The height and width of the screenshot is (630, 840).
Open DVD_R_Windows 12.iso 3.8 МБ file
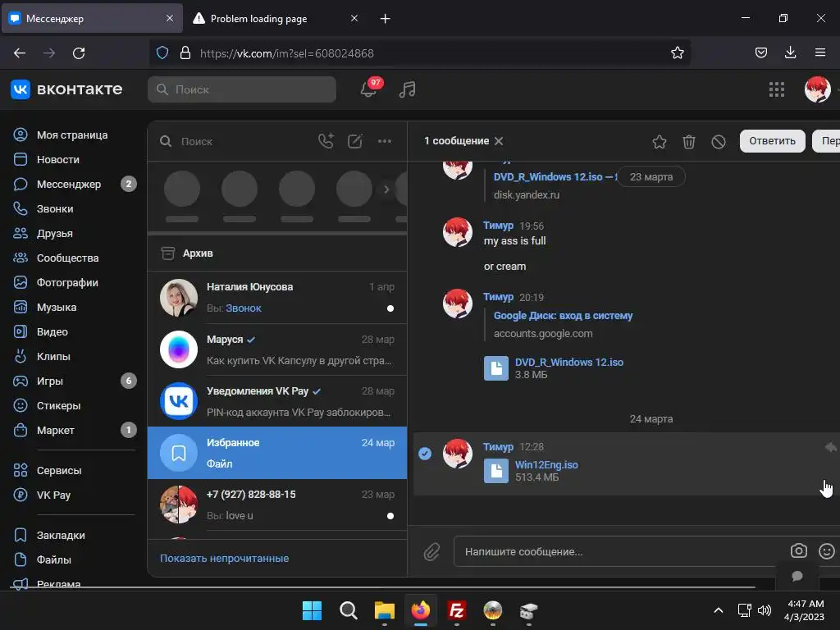(569, 362)
